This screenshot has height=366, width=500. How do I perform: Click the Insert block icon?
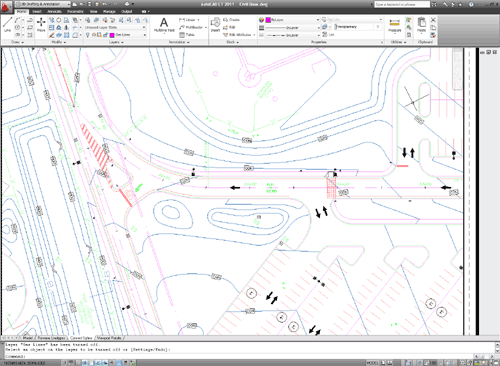point(215,24)
